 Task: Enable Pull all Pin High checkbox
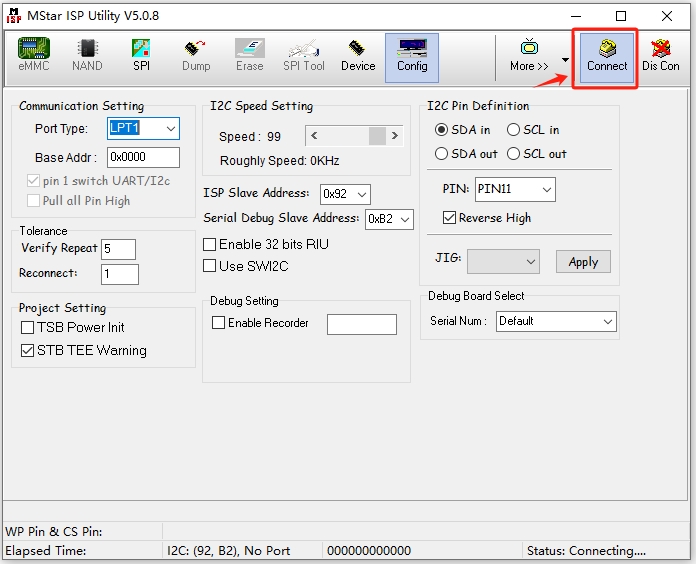pyautogui.click(x=33, y=201)
